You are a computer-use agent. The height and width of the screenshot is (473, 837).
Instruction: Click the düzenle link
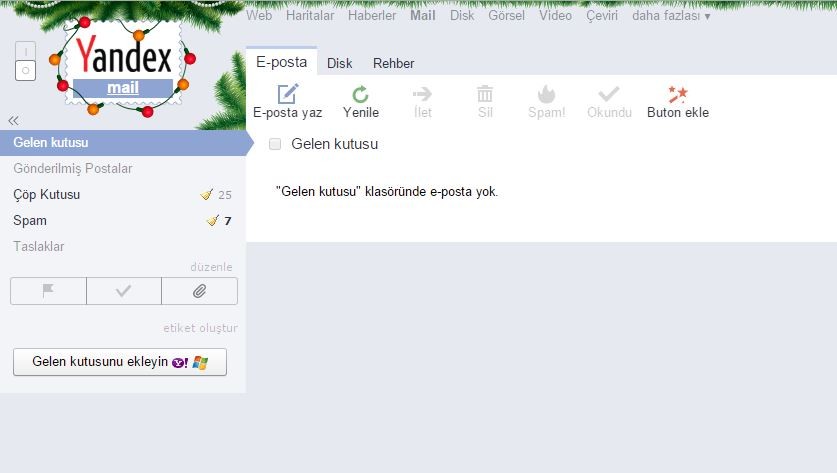point(211,267)
